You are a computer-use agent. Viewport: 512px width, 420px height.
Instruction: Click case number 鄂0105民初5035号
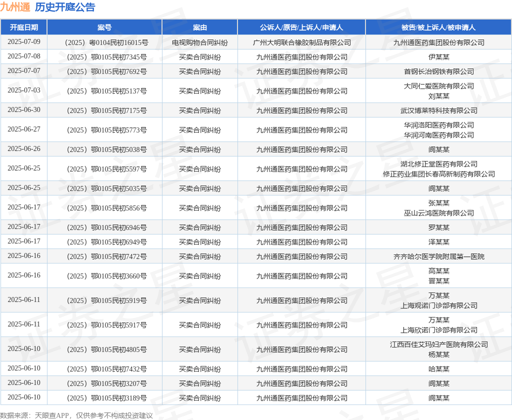[x=119, y=188]
